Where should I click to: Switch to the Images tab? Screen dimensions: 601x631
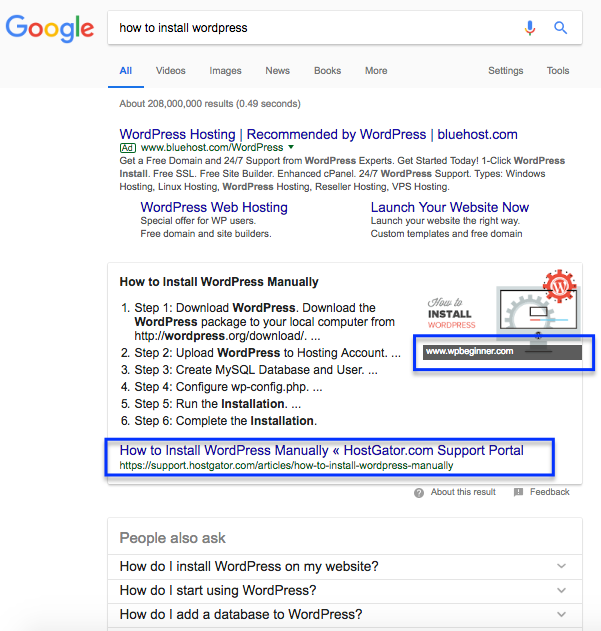tap(225, 71)
